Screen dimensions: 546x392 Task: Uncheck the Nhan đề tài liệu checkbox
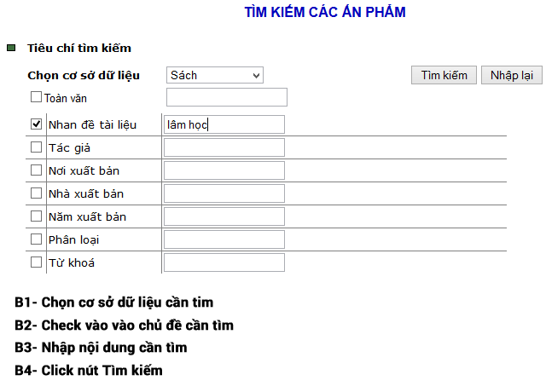tap(36, 124)
